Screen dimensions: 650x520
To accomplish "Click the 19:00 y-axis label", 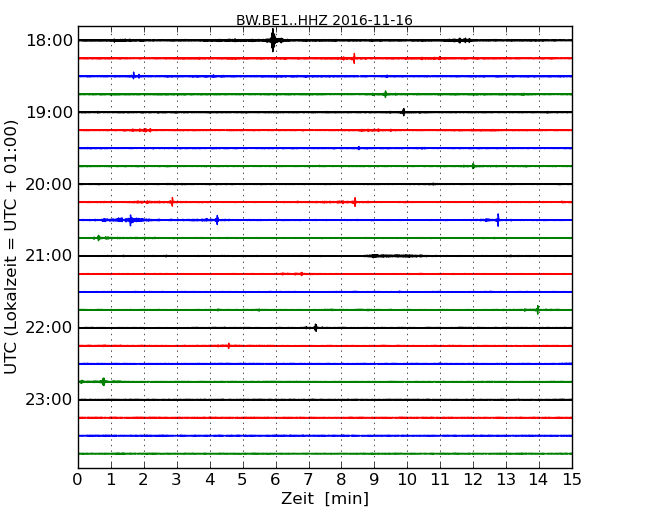I will pos(49,112).
